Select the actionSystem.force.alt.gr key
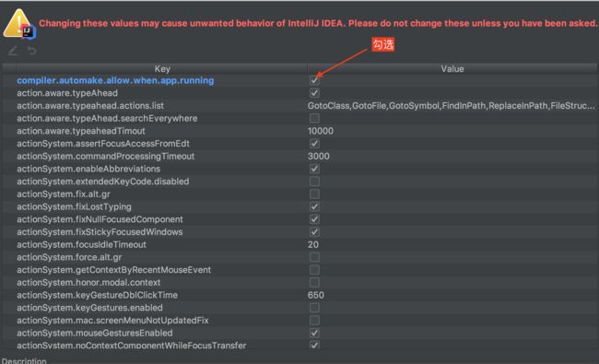Image resolution: width=599 pixels, height=364 pixels. coord(69,257)
